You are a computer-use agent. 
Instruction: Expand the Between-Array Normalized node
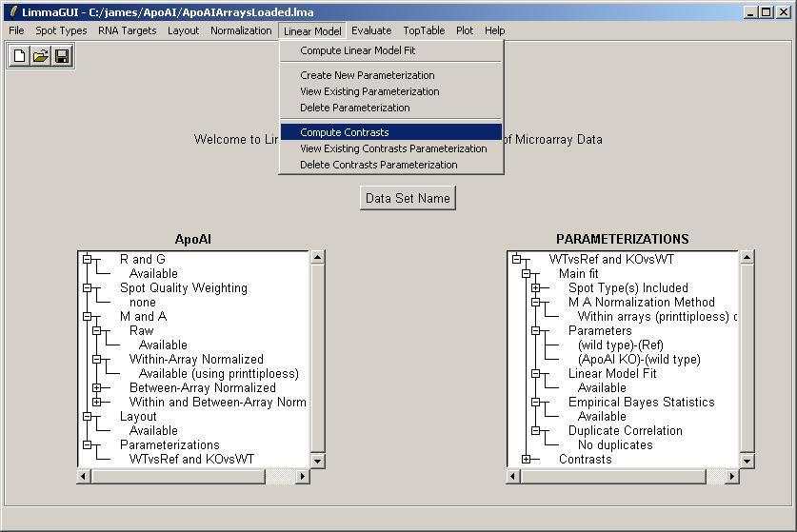[97, 388]
